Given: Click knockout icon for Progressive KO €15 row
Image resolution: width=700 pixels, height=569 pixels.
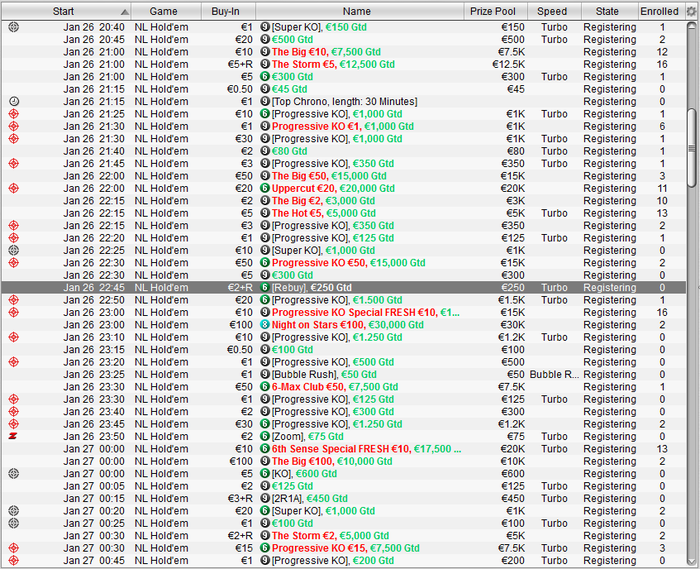Looking at the screenshot, I should pos(14,548).
